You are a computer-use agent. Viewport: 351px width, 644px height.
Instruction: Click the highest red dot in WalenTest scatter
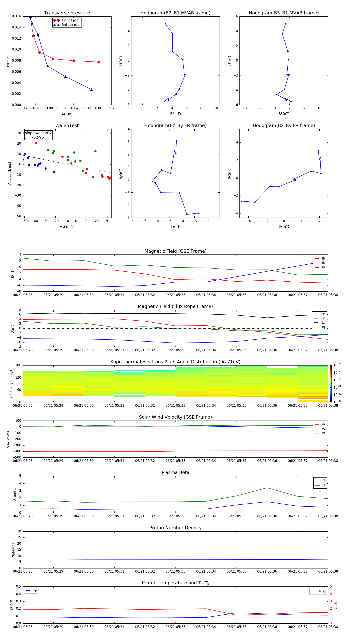36,143
